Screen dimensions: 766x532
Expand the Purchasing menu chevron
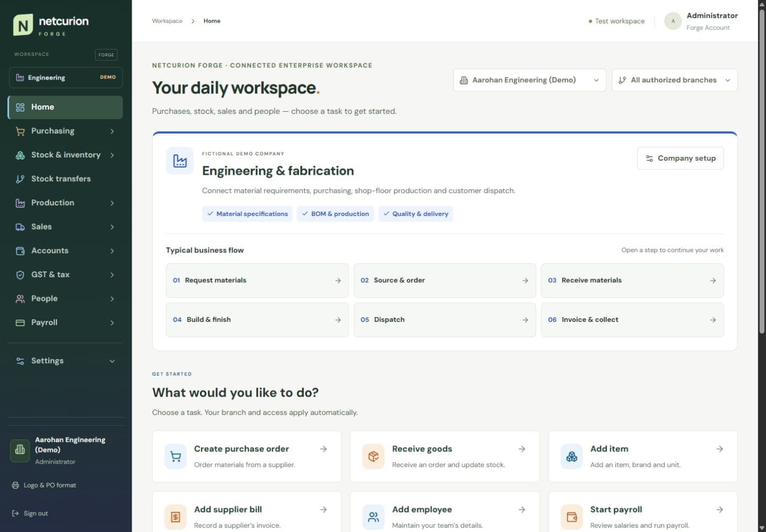click(112, 131)
